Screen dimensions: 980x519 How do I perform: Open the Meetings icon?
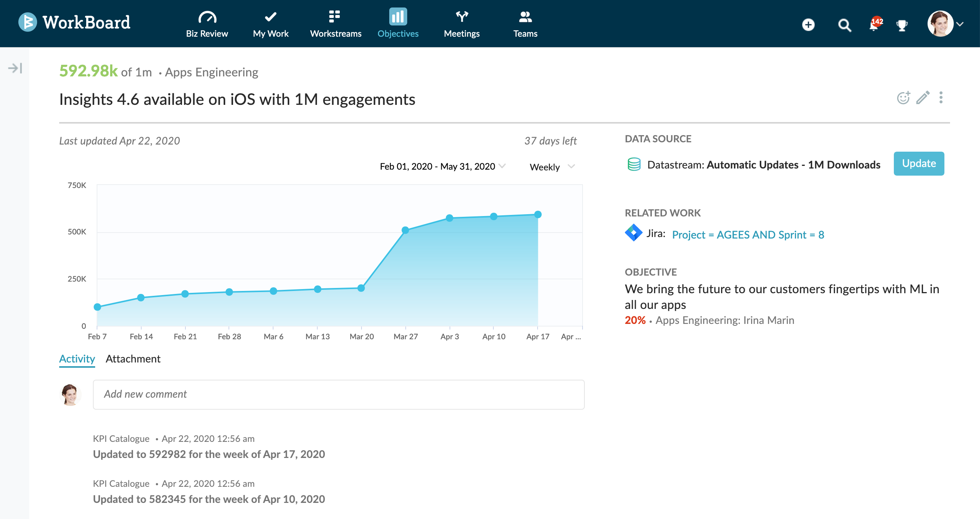[x=462, y=16]
